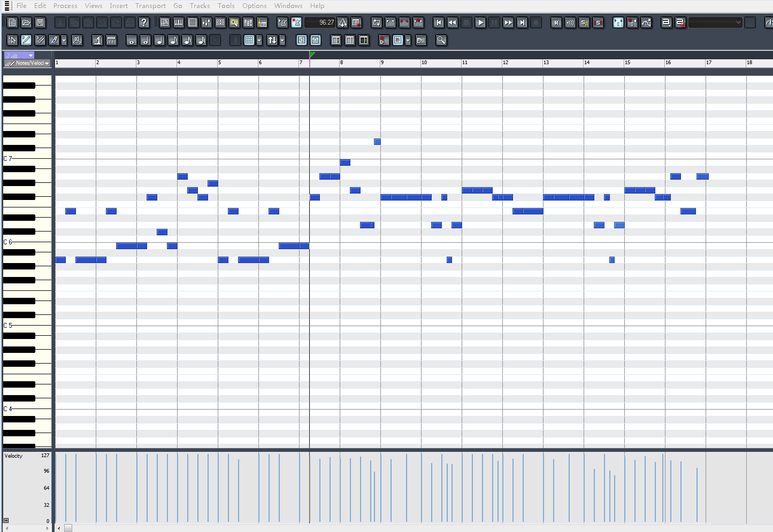Open the Staff view grid icon

pyautogui.click(x=193, y=22)
